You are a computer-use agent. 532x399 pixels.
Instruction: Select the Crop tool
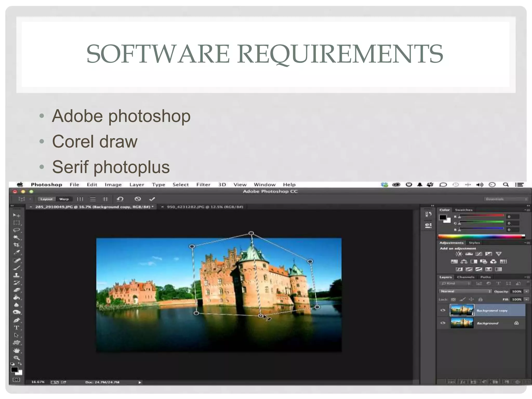click(x=16, y=245)
